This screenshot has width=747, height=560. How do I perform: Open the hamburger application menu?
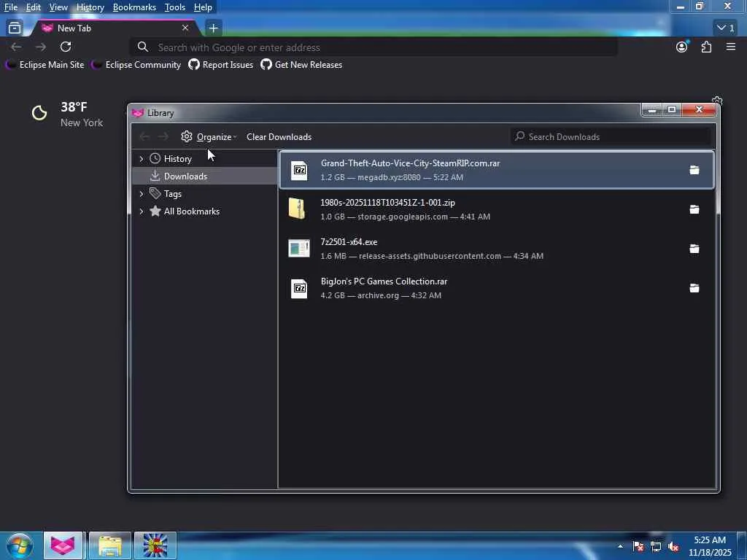(731, 47)
